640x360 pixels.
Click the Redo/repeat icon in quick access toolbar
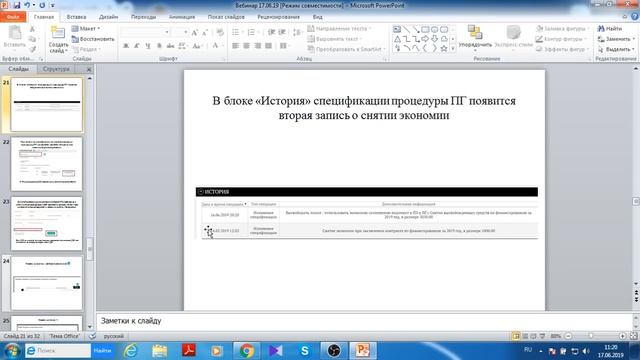[x=42, y=5]
